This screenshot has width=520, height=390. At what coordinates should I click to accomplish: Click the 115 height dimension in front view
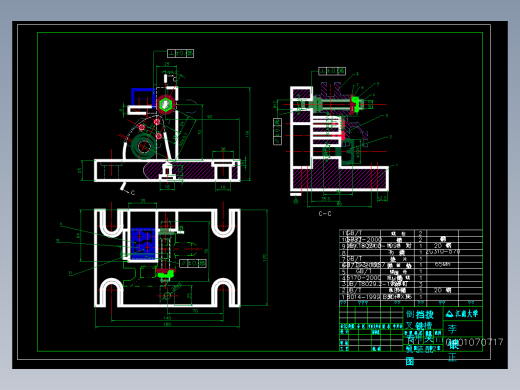pyautogui.click(x=247, y=134)
